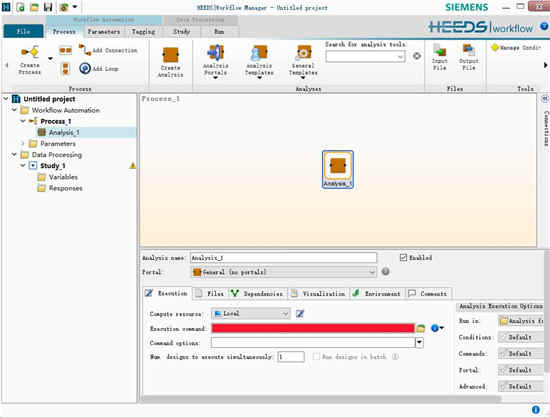Click the Output File icon
Viewport: 550px width, 418px height.
[469, 58]
